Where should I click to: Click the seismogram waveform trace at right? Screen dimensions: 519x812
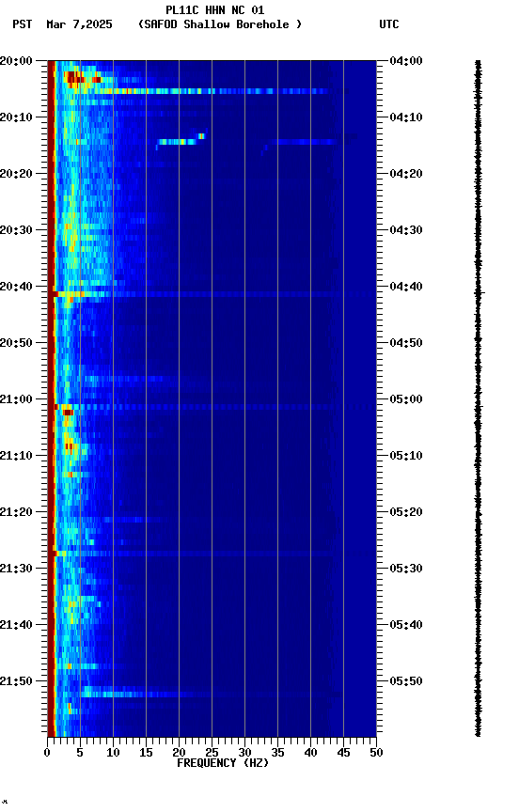click(478, 398)
